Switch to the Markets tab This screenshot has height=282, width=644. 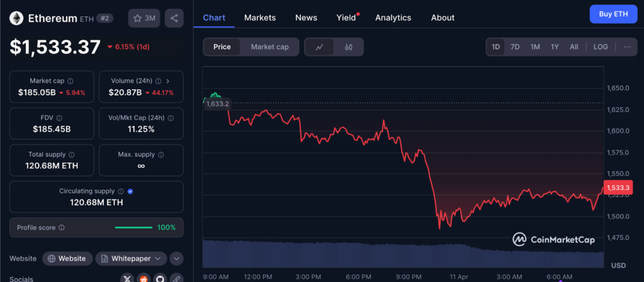pyautogui.click(x=260, y=18)
